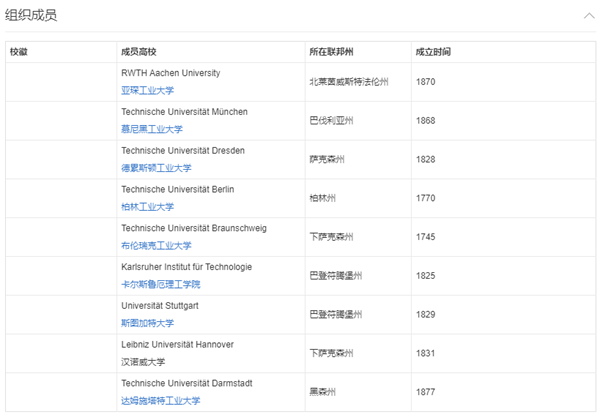Image resolution: width=600 pixels, height=420 pixels.
Task: Click 下萨克森州 in the Hannover row
Action: point(331,353)
